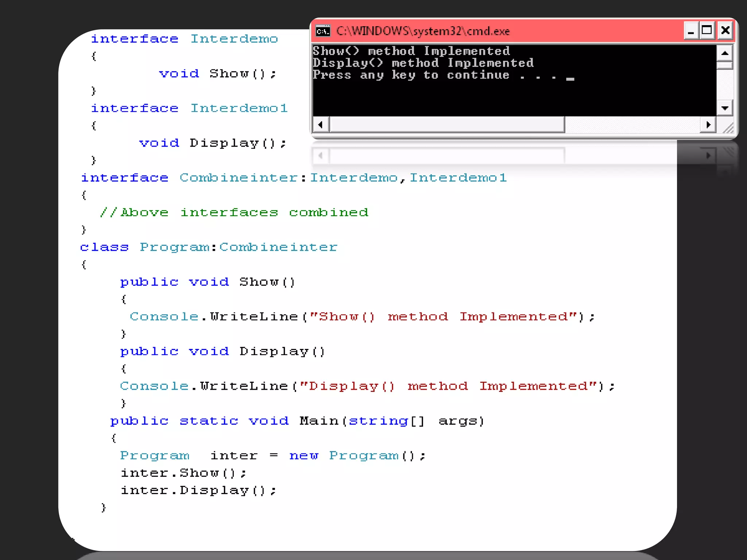Viewport: 747px width, 560px height.
Task: Click the 'Combineinter' interface name in code
Action: point(239,178)
